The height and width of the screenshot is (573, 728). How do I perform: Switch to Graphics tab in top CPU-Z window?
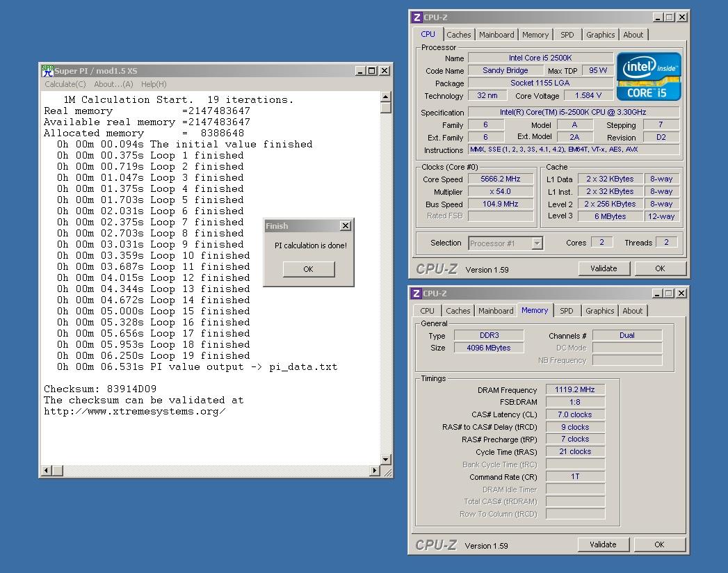[x=600, y=34]
